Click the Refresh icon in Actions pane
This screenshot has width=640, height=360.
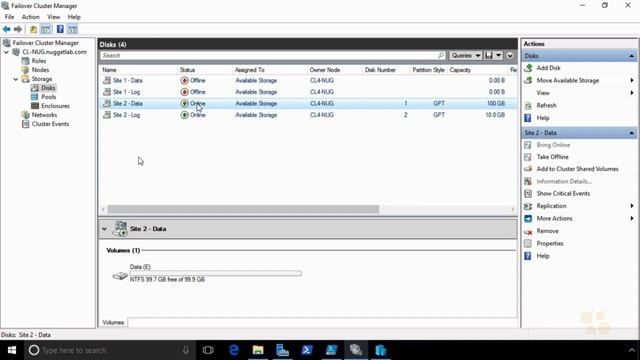tap(528, 105)
